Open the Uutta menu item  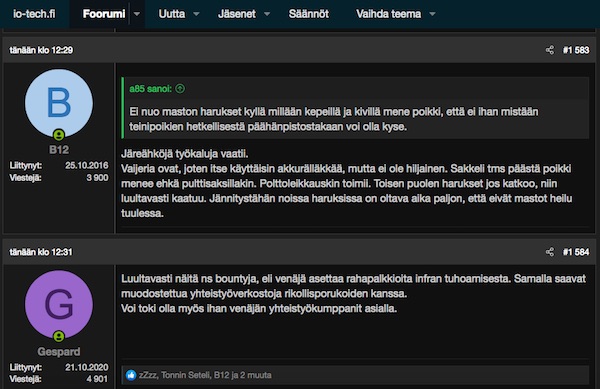click(x=171, y=14)
